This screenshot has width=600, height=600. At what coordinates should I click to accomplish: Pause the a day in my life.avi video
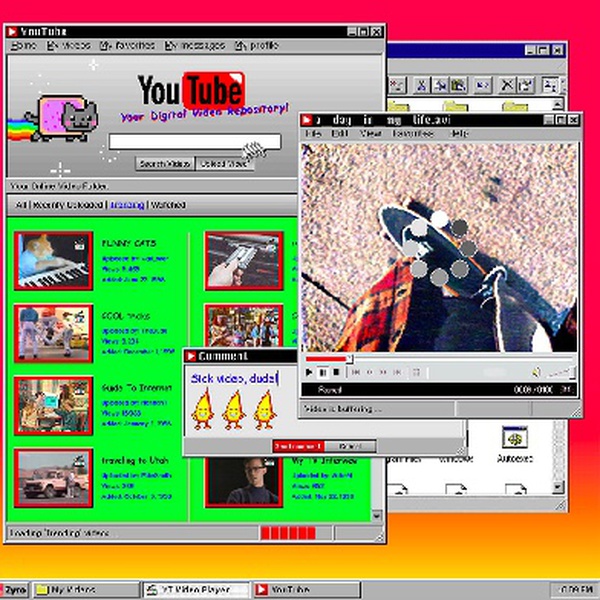(323, 372)
